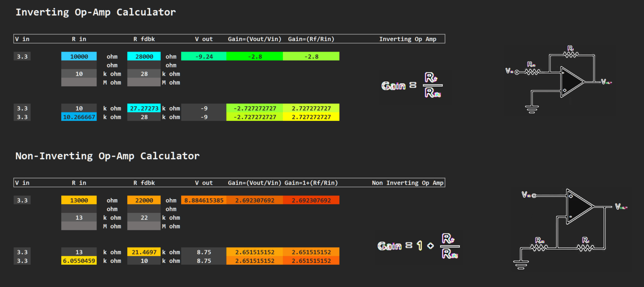Select the Non-Inverting Op-Amp Calculator title
This screenshot has width=644, height=287.
(107, 156)
